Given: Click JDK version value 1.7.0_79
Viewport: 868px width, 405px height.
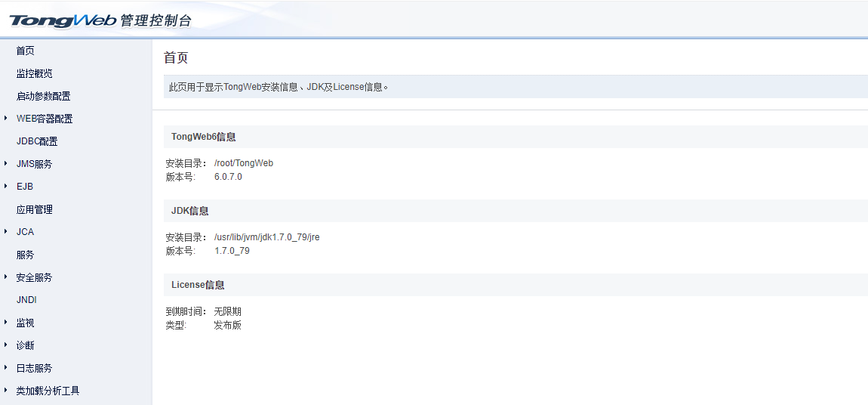Looking at the screenshot, I should pyautogui.click(x=232, y=251).
